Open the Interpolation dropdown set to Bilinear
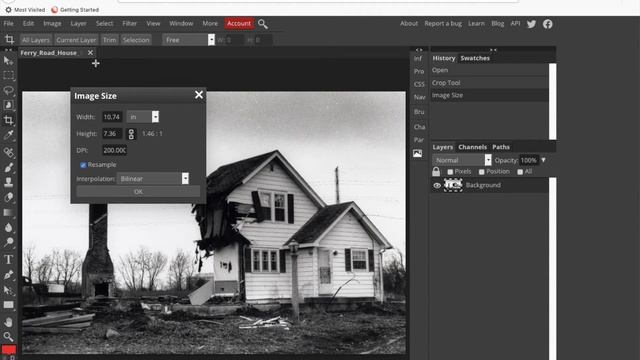The height and width of the screenshot is (360, 640). pyautogui.click(x=153, y=178)
